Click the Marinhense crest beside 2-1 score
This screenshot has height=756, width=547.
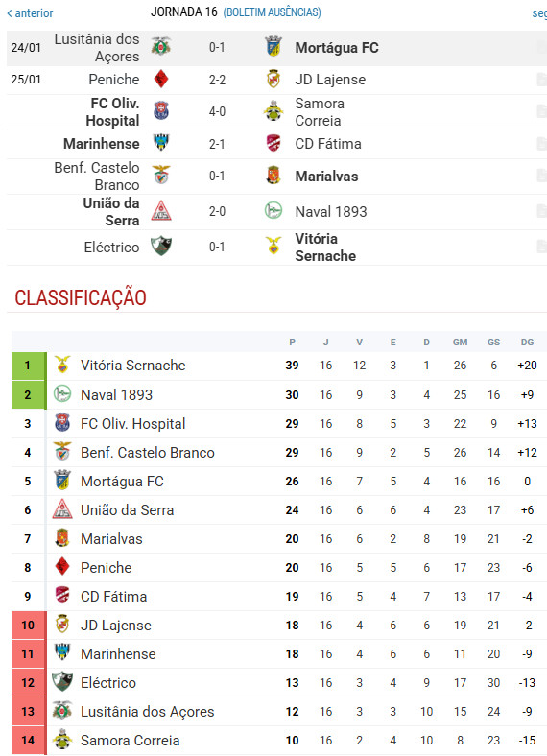[160, 143]
